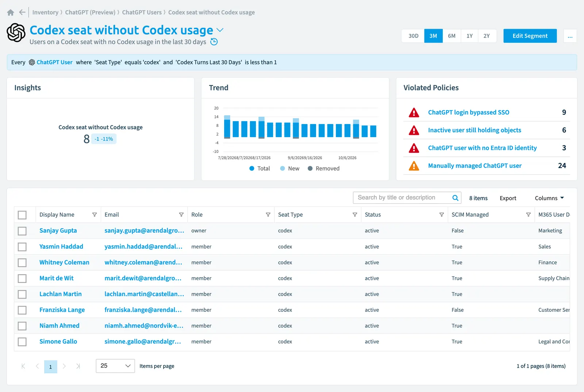584x392 pixels.
Task: Switch trend range to 2Y
Action: [x=487, y=36]
